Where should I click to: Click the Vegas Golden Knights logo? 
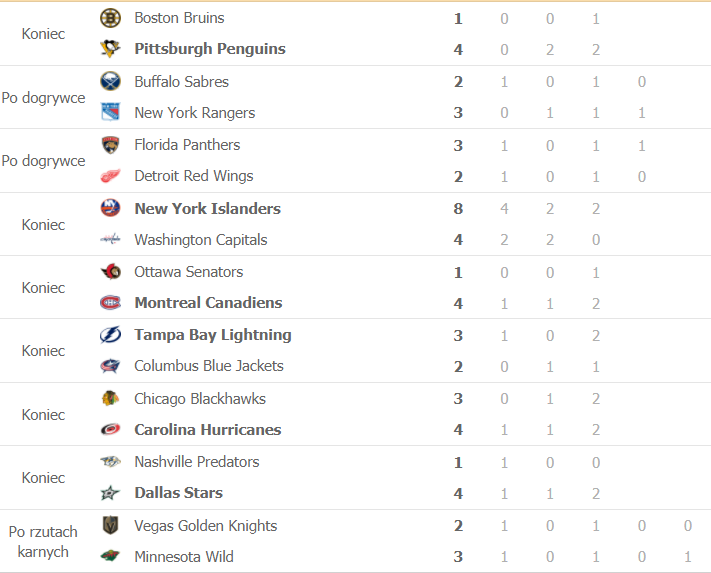pos(110,526)
